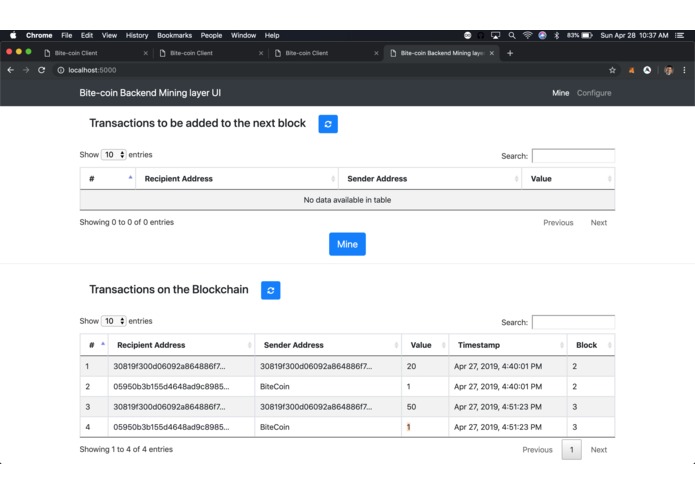Sort Blockchain table by Recipient Address
The width and height of the screenshot is (695, 494).
click(x=181, y=345)
